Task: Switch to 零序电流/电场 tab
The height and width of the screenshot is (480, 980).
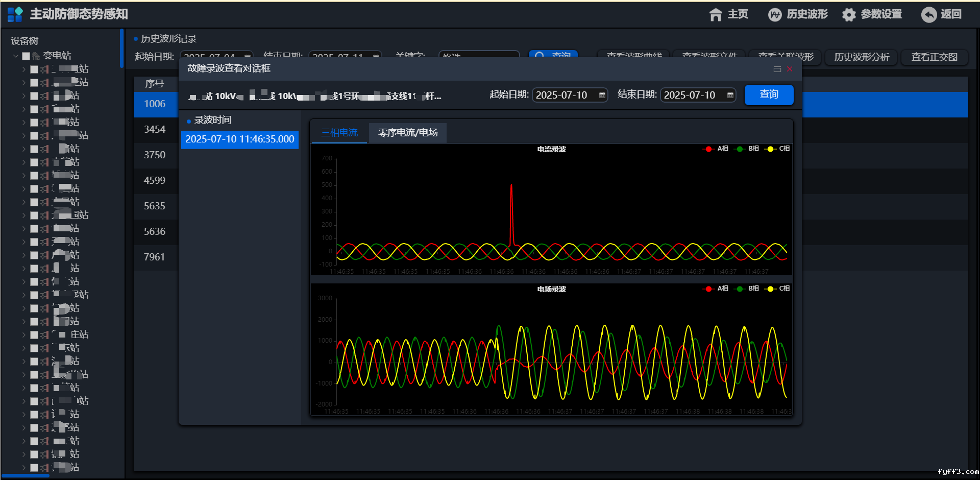Action: 407,133
